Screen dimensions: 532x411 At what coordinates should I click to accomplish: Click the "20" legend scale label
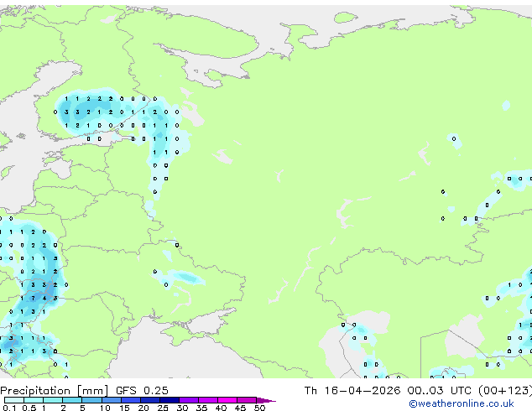pos(143,408)
